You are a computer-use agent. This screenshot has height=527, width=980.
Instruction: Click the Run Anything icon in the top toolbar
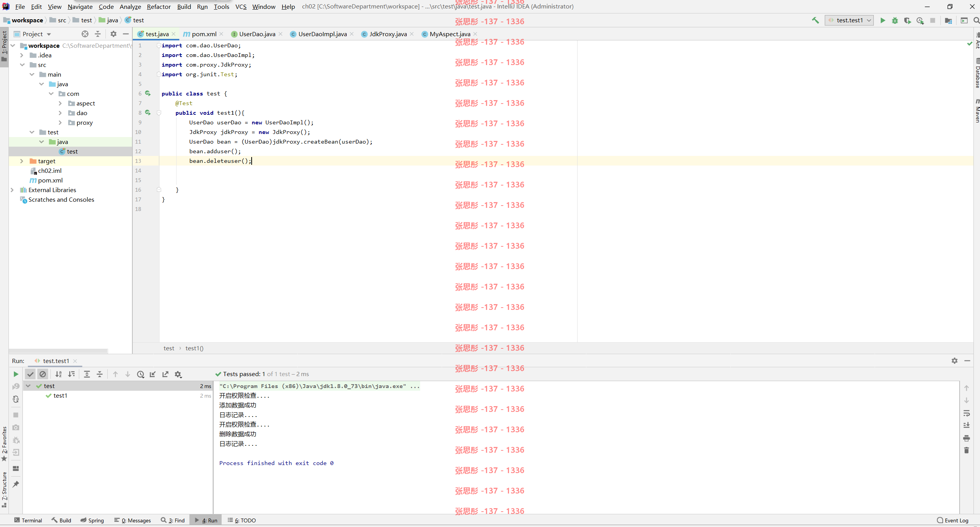(x=964, y=20)
